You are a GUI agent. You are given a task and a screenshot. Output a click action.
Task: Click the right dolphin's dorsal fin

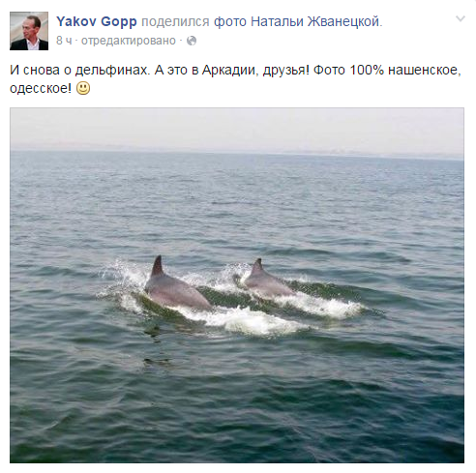coord(257,266)
